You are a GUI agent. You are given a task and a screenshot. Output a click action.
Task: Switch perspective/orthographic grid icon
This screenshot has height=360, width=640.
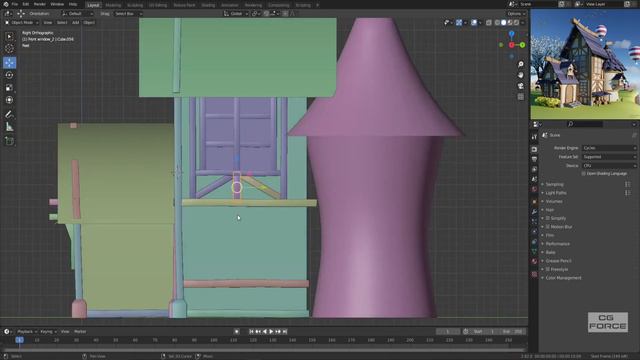(x=520, y=97)
